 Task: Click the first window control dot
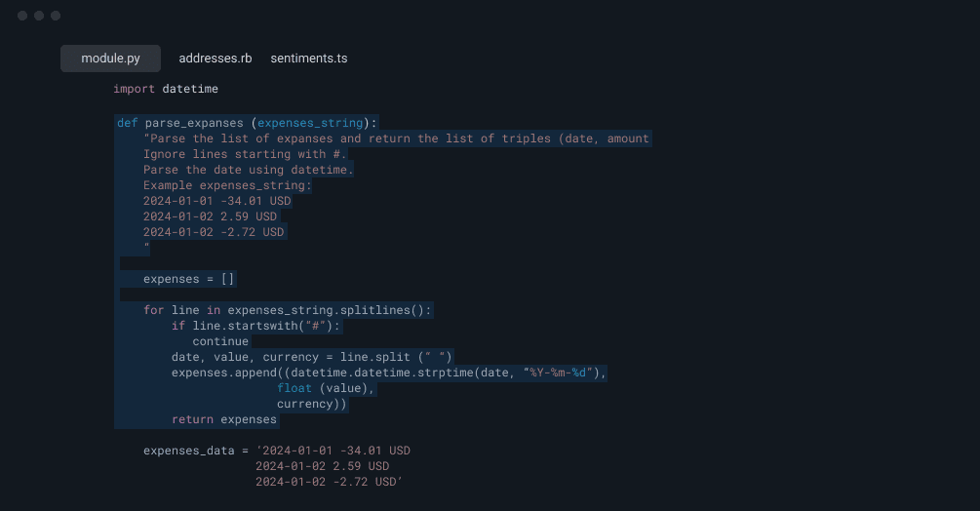point(22,16)
